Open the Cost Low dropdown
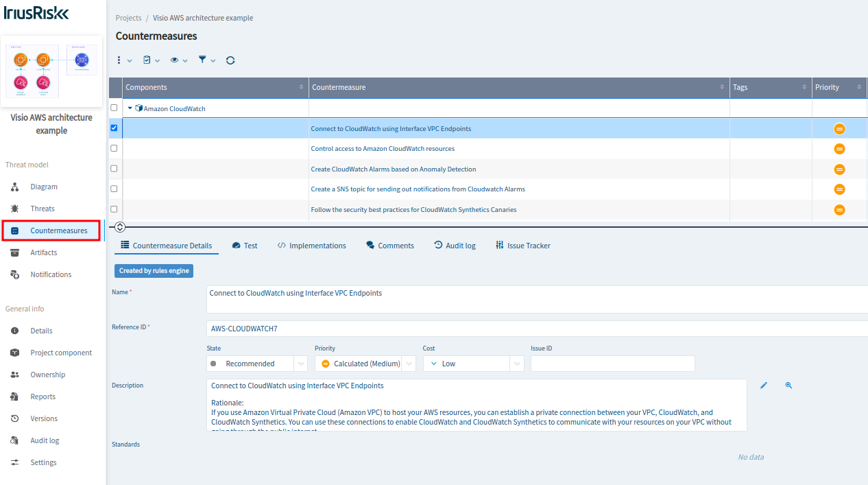The image size is (868, 485). tap(474, 364)
